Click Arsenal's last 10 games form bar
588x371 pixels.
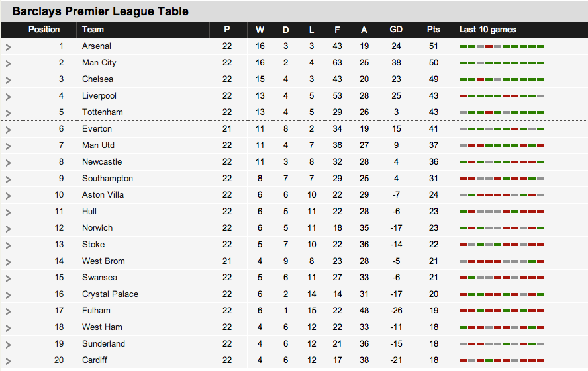502,46
